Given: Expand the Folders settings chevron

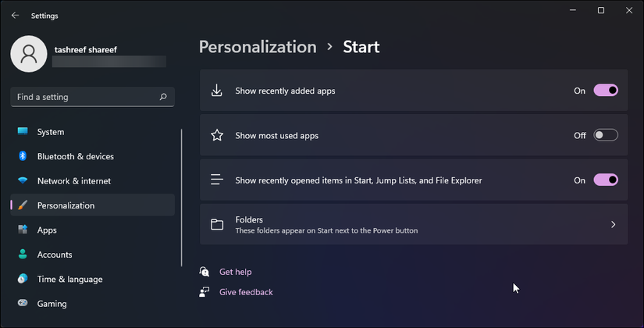Looking at the screenshot, I should click(x=613, y=225).
